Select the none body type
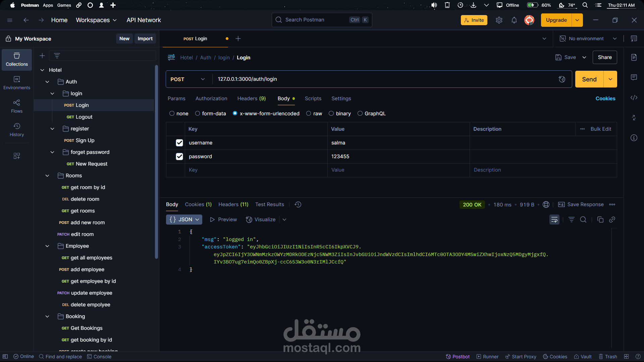The height and width of the screenshot is (362, 644). 179,114
